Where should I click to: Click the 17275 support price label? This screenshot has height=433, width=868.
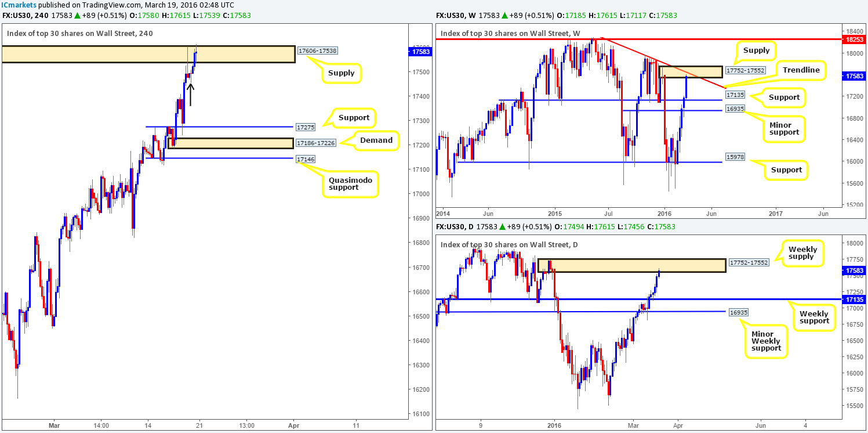tap(306, 127)
